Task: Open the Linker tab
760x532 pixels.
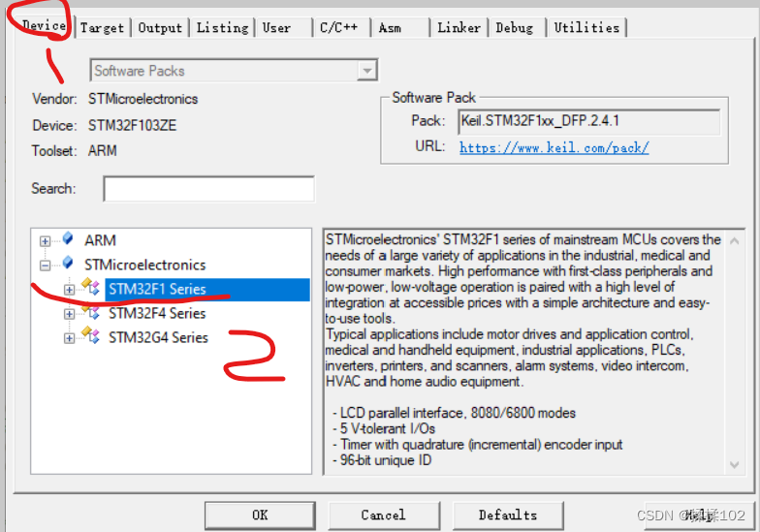Action: (459, 27)
